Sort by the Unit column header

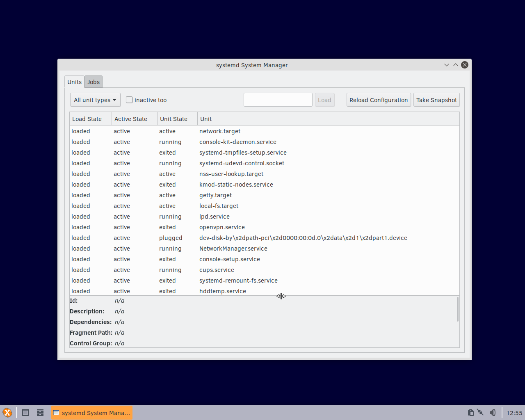328,119
